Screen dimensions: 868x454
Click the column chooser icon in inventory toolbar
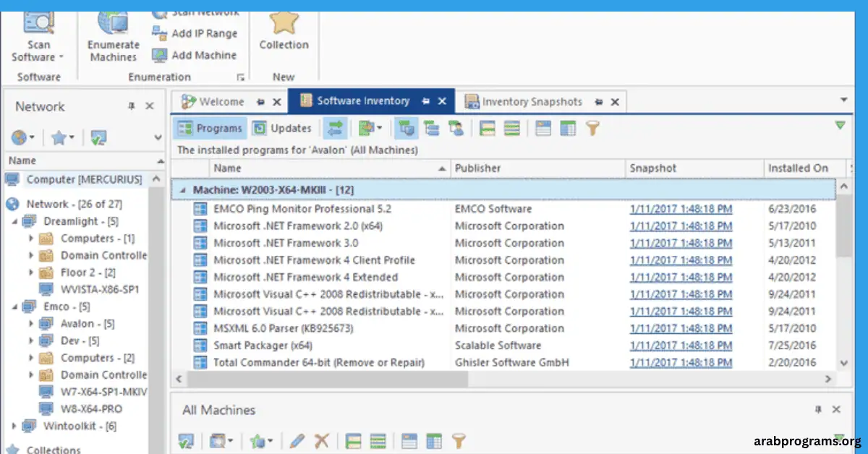(568, 129)
